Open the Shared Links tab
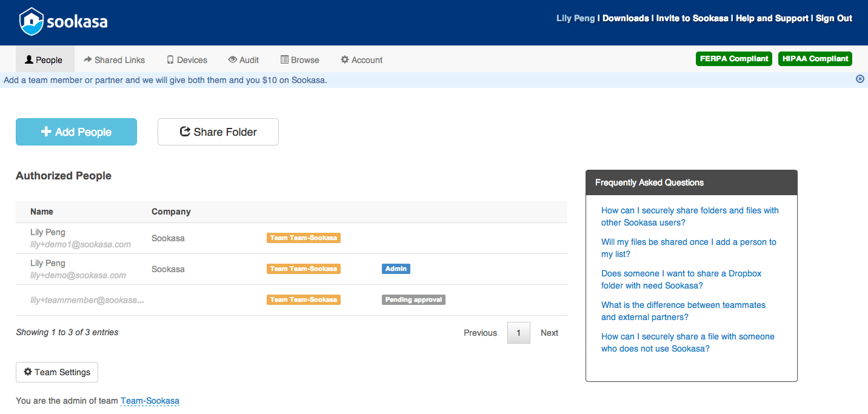 [x=114, y=60]
